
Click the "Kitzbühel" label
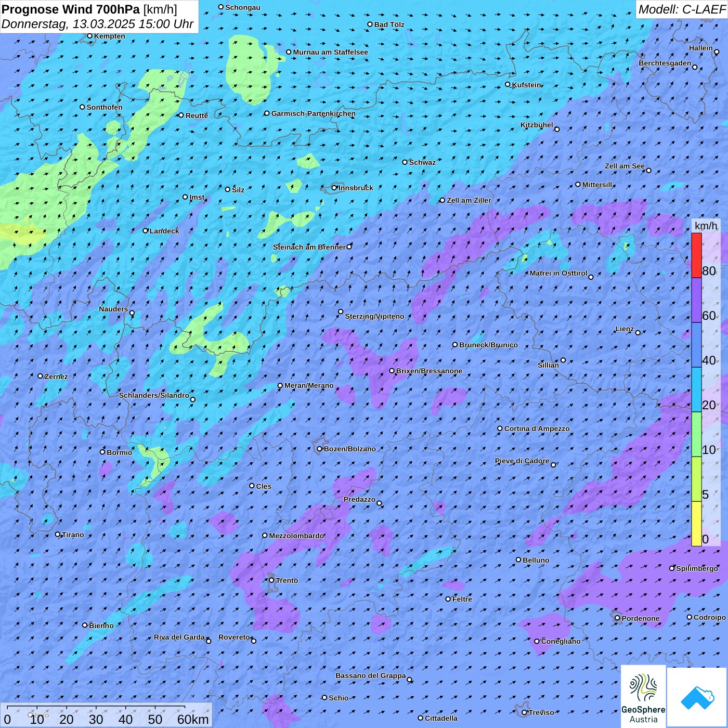click(537, 125)
